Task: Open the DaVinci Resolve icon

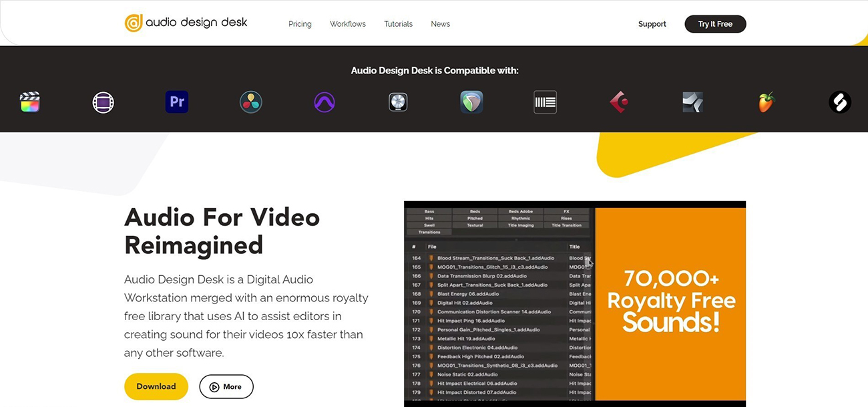Action: coord(251,102)
